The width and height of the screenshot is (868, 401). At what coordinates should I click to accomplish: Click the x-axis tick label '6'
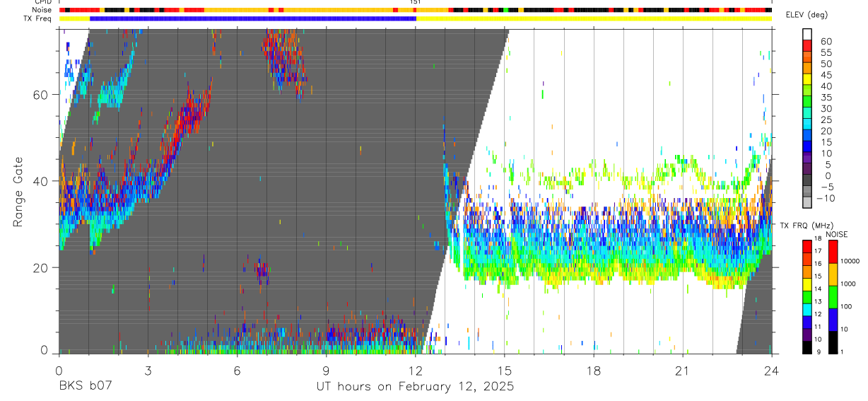237,371
